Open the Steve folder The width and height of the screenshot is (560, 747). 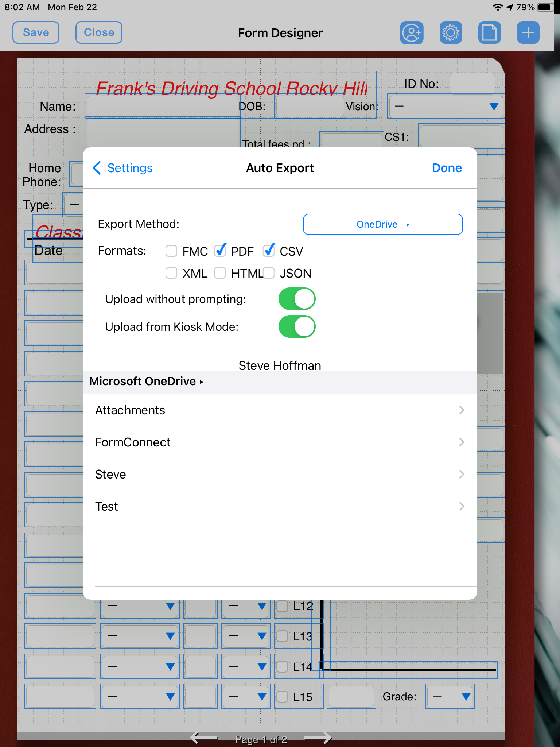(280, 474)
